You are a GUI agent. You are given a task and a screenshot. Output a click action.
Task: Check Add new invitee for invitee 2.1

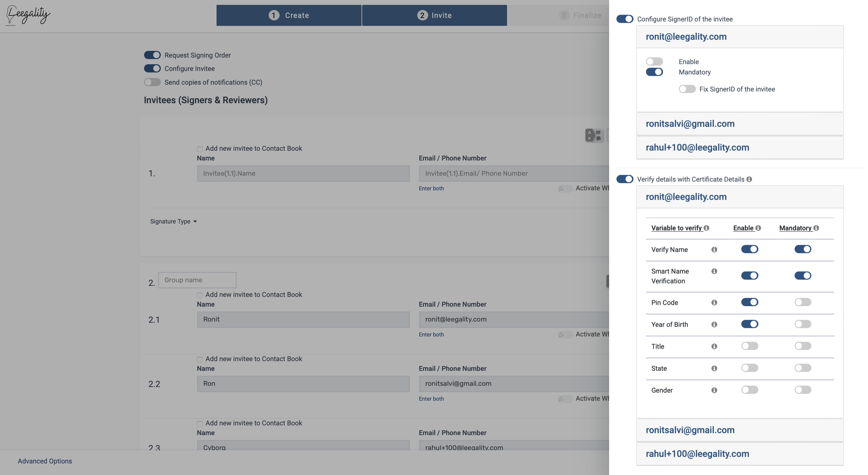click(200, 295)
